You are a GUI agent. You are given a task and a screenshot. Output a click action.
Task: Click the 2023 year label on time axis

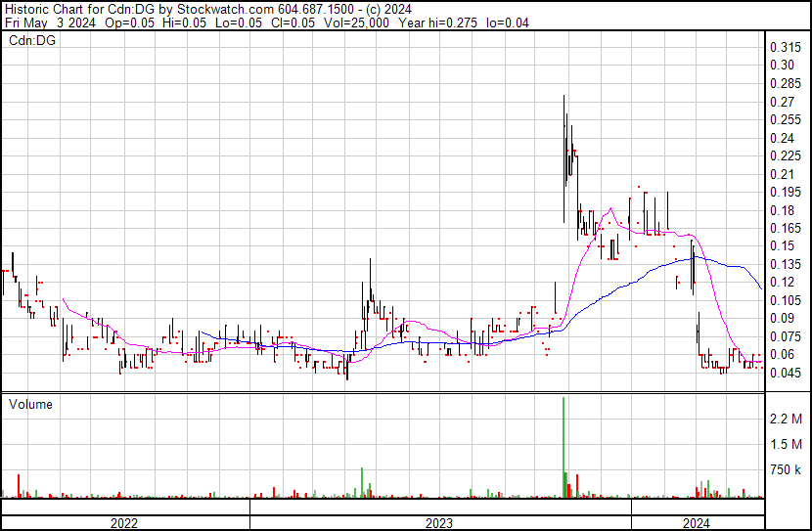click(439, 523)
